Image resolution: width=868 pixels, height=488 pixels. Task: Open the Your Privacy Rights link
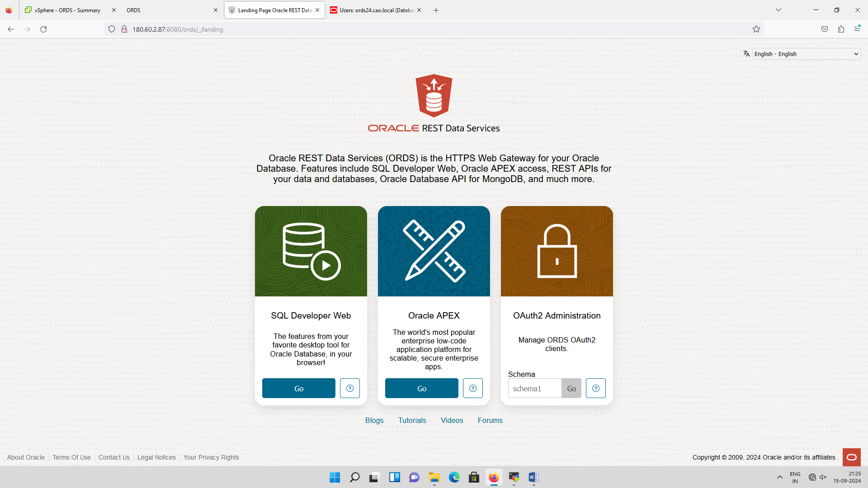point(211,457)
